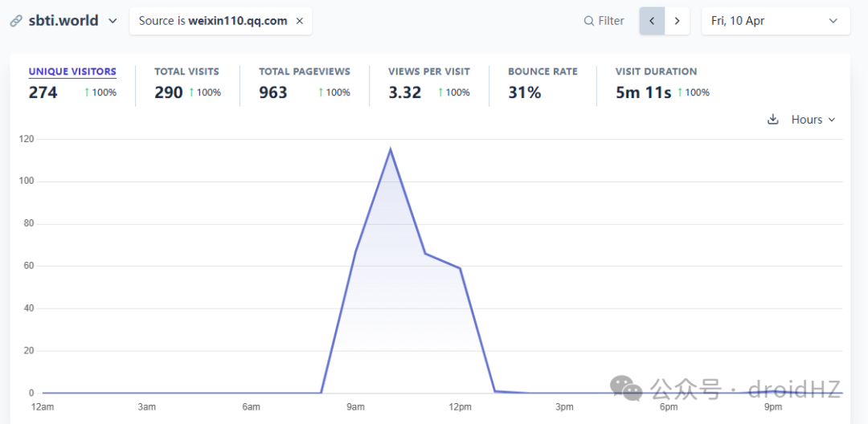Select the Total Visits metric
Viewport: 868px width, 424px height.
point(187,84)
